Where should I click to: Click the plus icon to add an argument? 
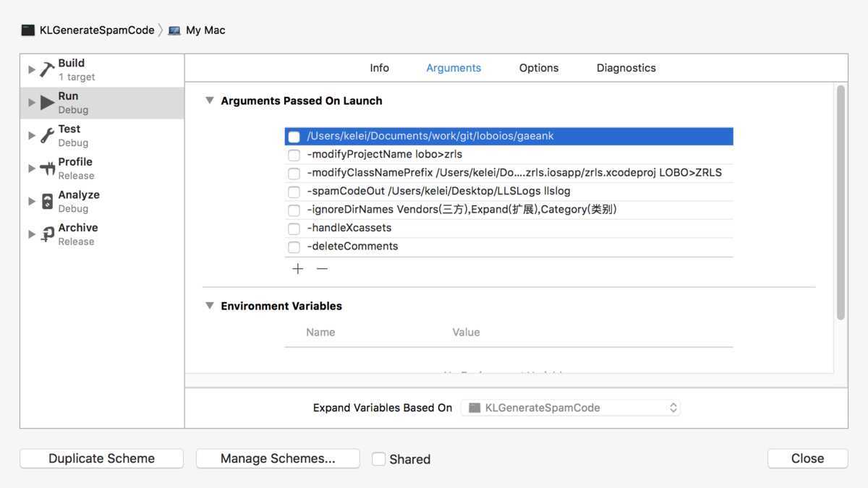[298, 269]
